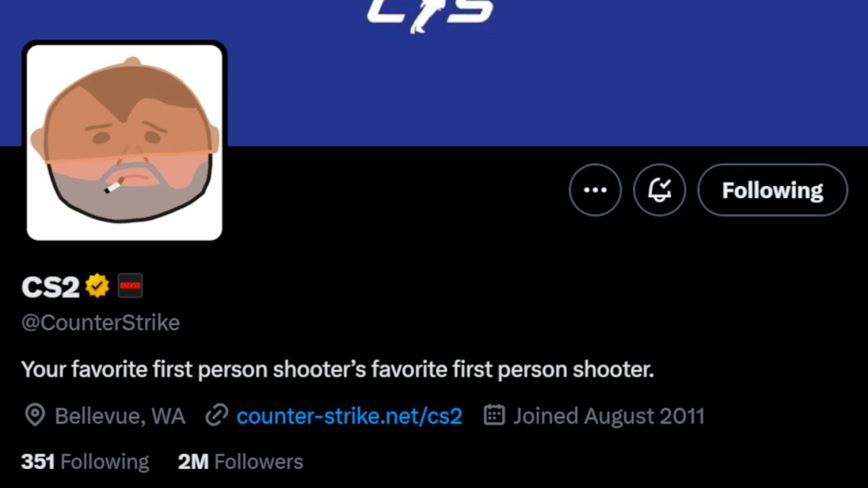868x488 pixels.
Task: Click the @CounterStrike handle
Action: click(100, 323)
